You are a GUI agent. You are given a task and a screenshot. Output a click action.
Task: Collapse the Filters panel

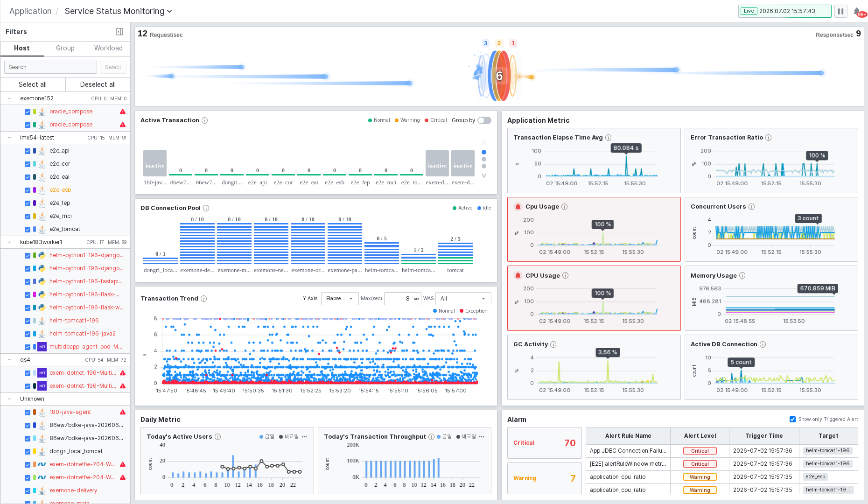click(x=119, y=32)
